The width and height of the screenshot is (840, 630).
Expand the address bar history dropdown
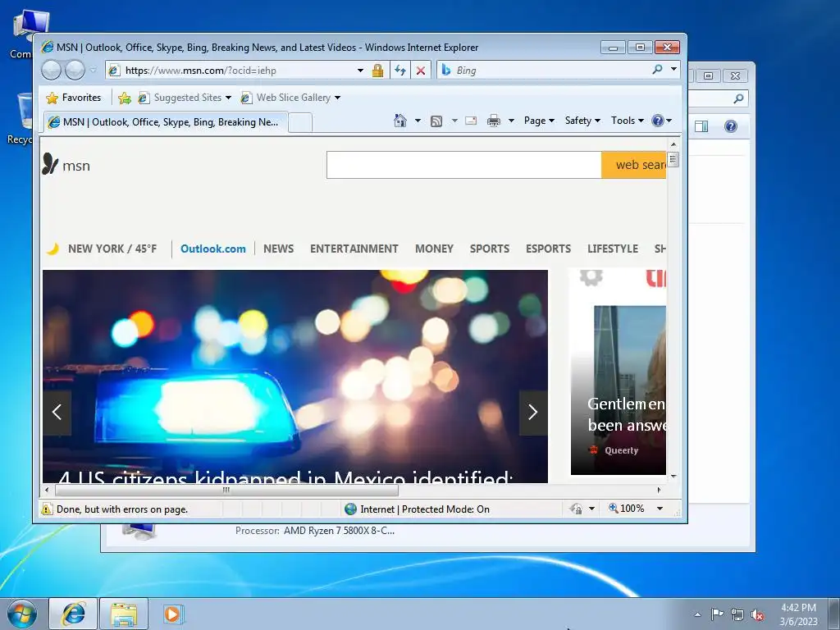(x=361, y=71)
